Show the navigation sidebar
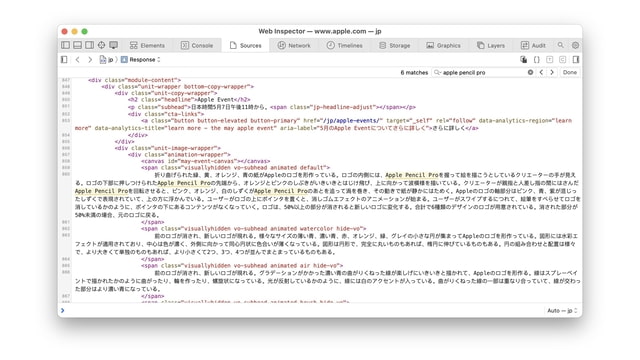The height and width of the screenshot is (360, 640). [64, 60]
